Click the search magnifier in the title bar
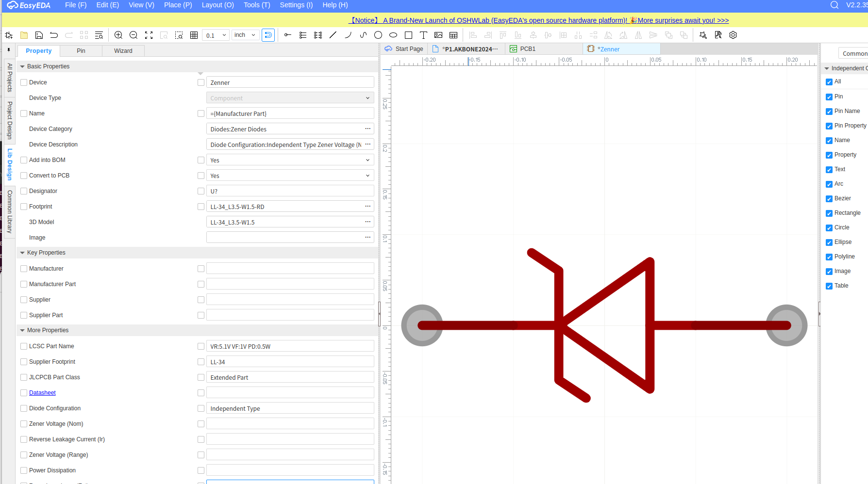Image resolution: width=868 pixels, height=484 pixels. coord(835,5)
